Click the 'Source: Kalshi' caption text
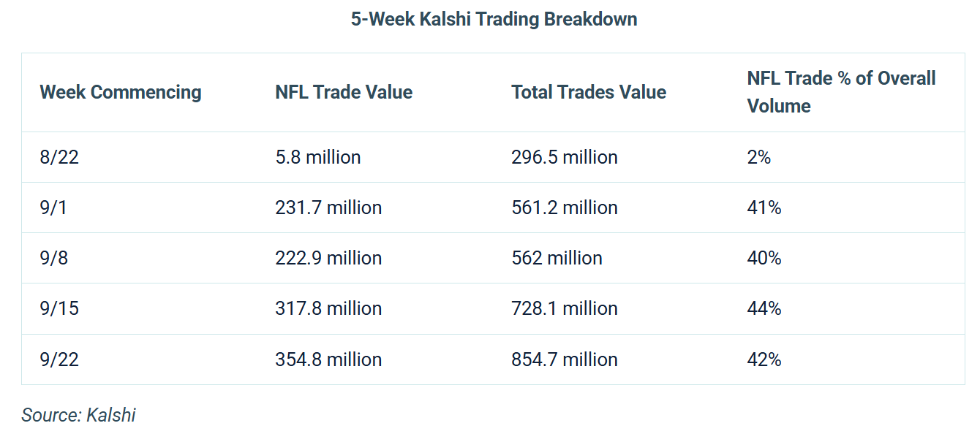This screenshot has width=980, height=434. coord(79,415)
